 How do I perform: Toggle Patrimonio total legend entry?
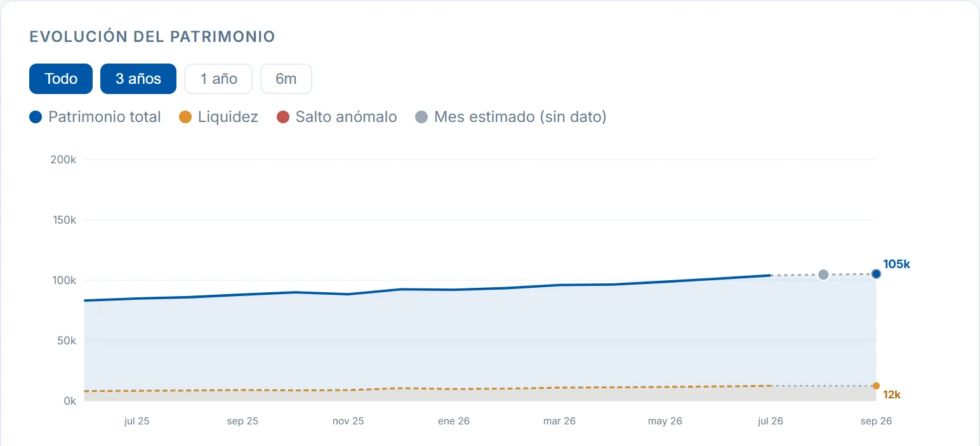(95, 117)
